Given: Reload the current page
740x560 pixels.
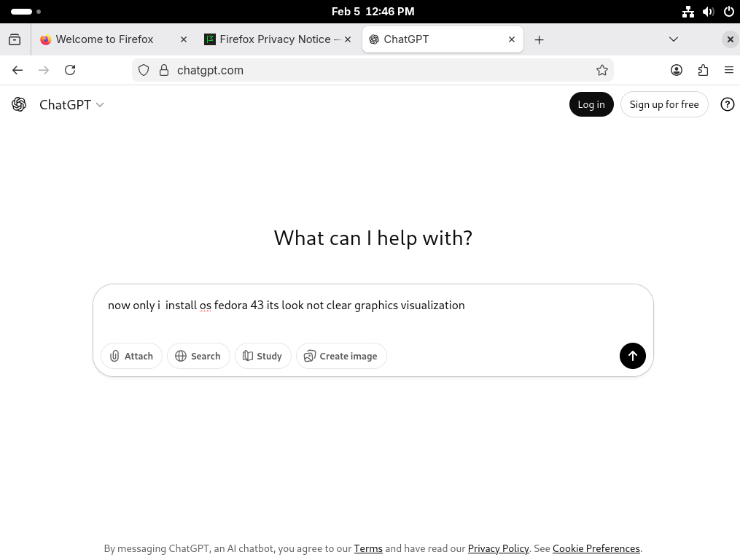Looking at the screenshot, I should tap(70, 70).
